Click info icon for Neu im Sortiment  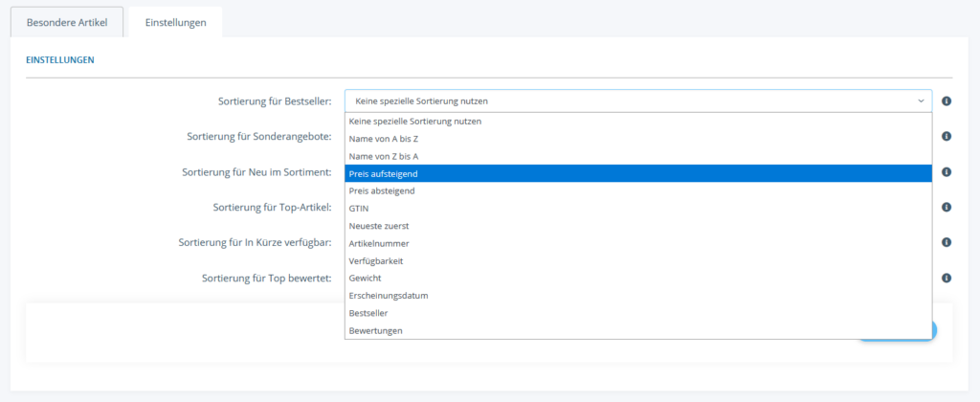point(947,172)
